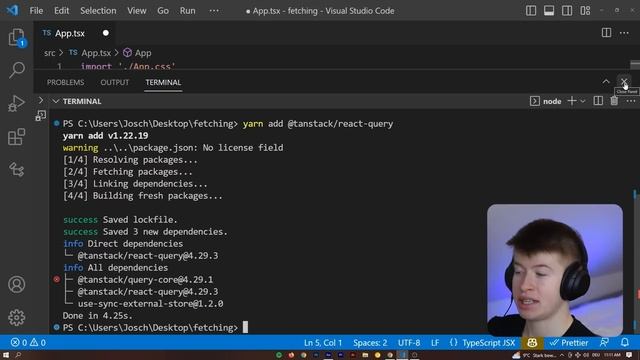Click the terminal icon beside node label
640x360 pixels.
click(534, 101)
